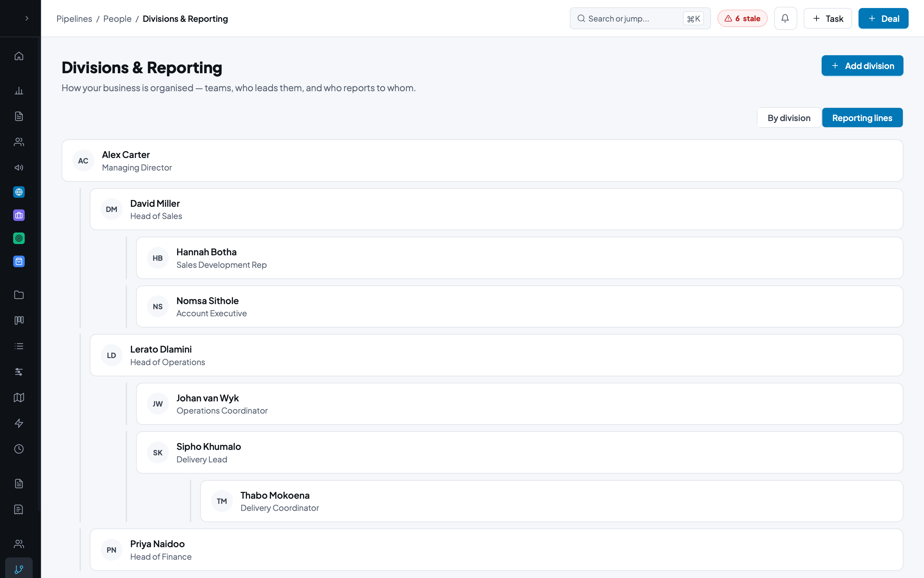Screen dimensions: 924x578
Task: Click the megaphone icon in the sidebar
Action: pos(19,167)
